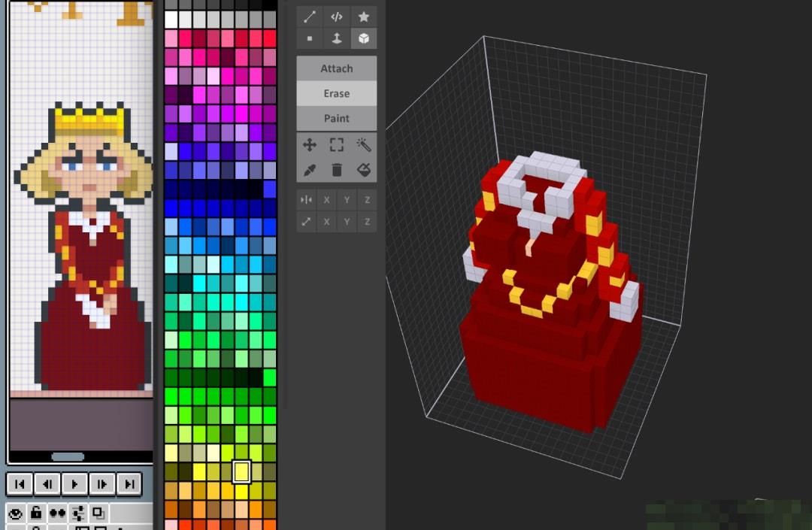Step forward one animation frame
Image resolution: width=812 pixels, height=530 pixels.
click(102, 484)
